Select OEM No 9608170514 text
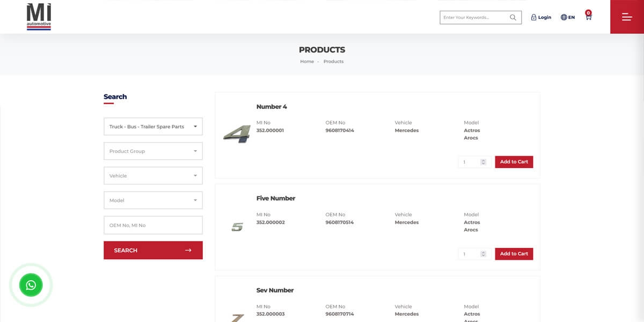Screen dimensions: 644x322 [x=340, y=222]
